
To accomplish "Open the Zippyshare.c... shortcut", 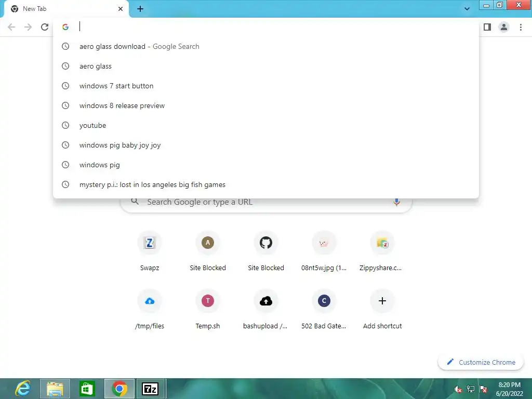I will [382, 252].
